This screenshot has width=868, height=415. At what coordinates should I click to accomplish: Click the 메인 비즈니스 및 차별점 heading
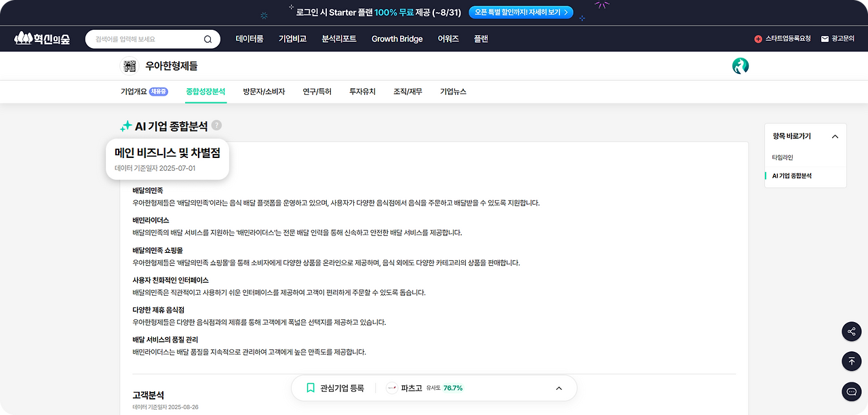[x=167, y=153]
